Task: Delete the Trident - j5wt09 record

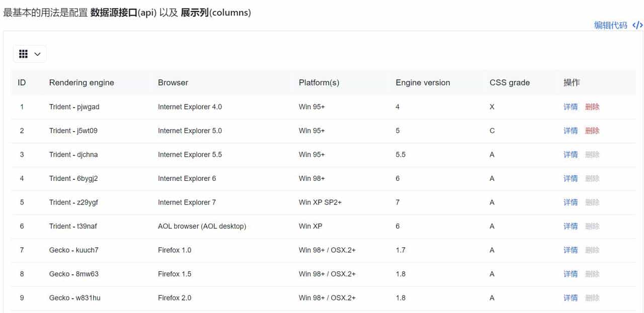Action: click(592, 131)
